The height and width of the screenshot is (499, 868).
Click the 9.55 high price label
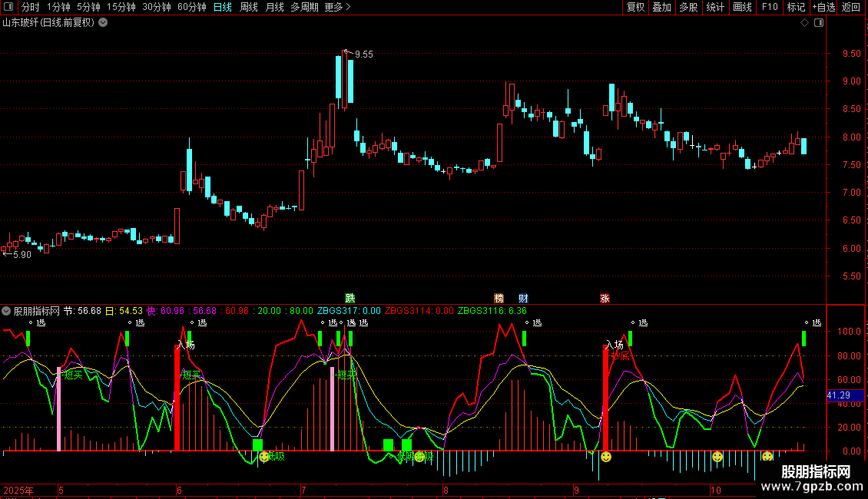pyautogui.click(x=363, y=55)
